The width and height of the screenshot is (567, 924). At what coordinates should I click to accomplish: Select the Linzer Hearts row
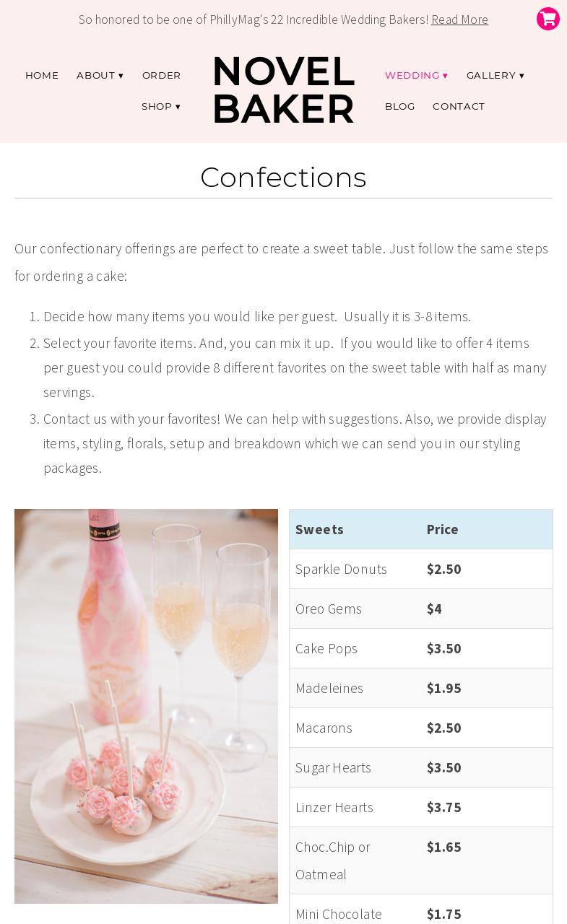coord(334,807)
